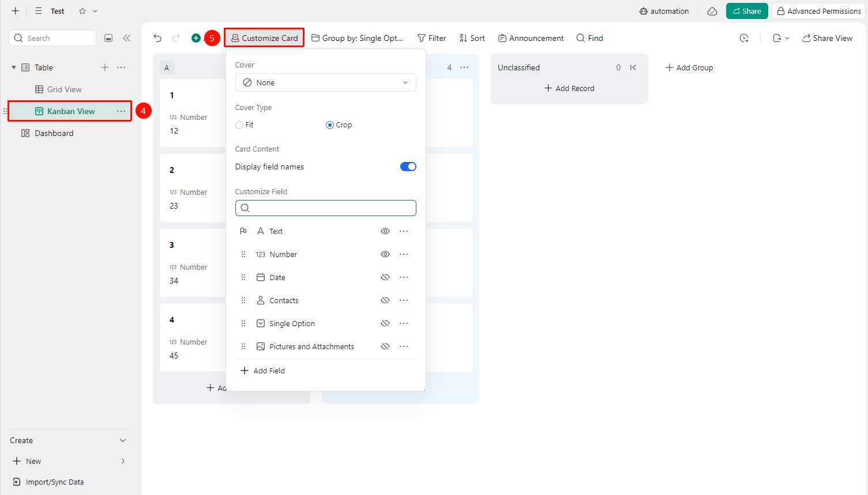Open the Dashboard item
Screen dimensions: 868x495
click(x=47, y=133)
